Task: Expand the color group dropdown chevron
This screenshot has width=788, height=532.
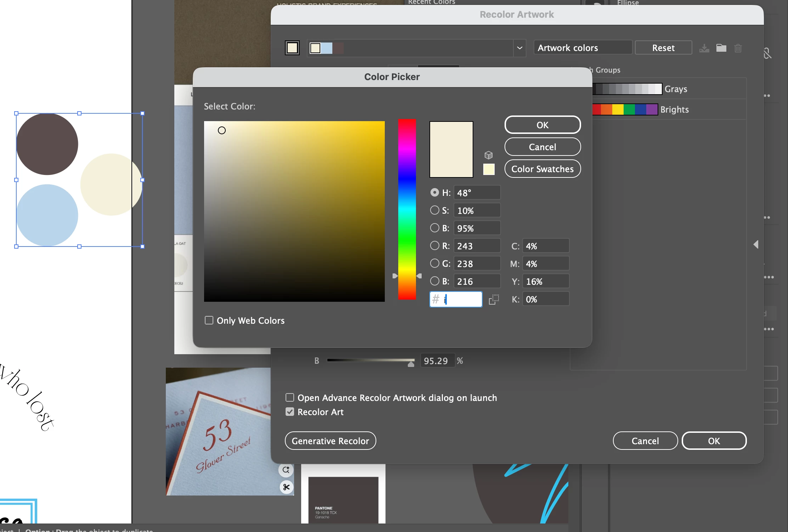Action: coord(519,48)
